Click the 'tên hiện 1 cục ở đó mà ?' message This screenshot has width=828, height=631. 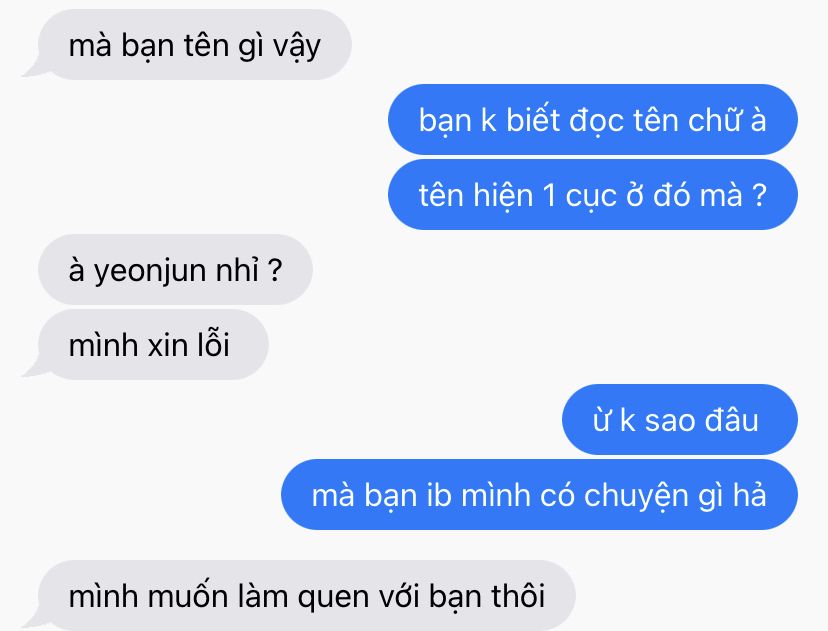pyautogui.click(x=592, y=195)
